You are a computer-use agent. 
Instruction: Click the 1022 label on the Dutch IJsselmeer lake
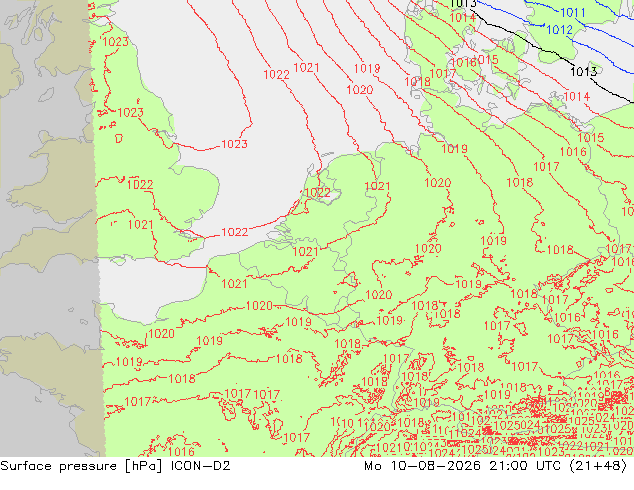[x=317, y=192]
